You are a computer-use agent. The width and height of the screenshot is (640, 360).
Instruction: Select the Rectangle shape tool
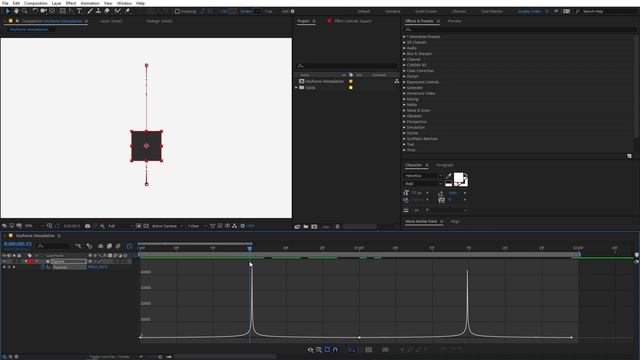[x=62, y=11]
